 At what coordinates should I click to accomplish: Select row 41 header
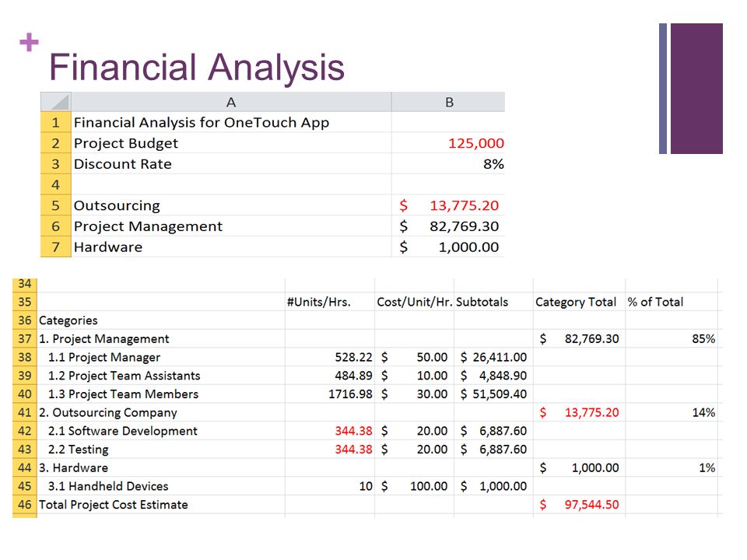click(x=25, y=412)
